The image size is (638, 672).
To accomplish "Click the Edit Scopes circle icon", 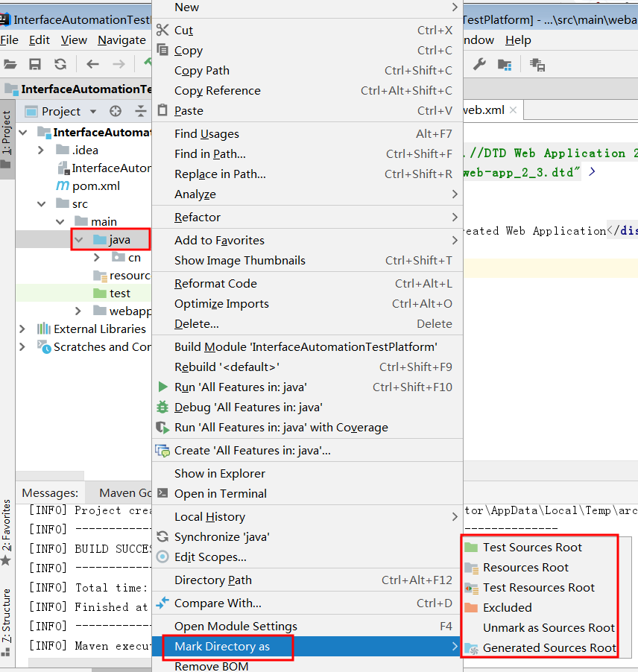I will [162, 557].
